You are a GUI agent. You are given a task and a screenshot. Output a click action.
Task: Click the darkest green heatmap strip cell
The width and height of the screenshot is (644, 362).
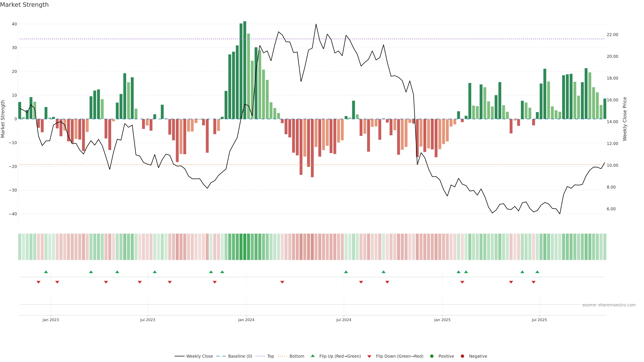(x=245, y=247)
